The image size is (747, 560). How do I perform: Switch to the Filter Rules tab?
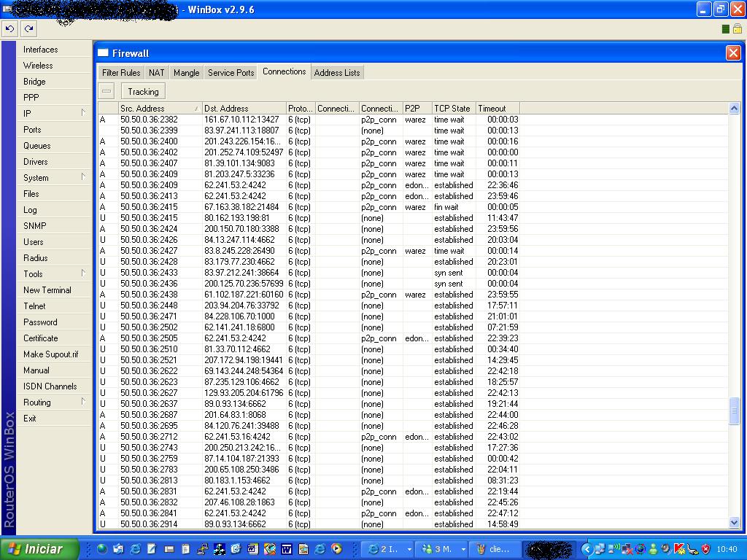point(121,72)
